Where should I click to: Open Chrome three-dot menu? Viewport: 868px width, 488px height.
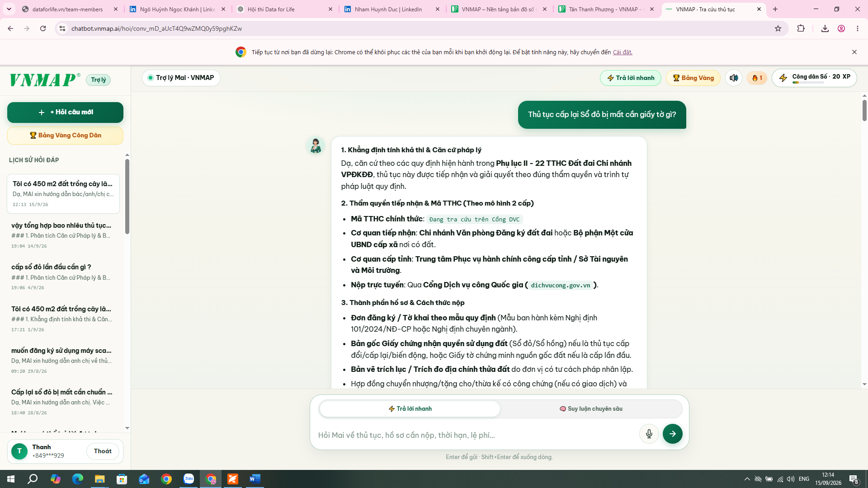(x=858, y=28)
